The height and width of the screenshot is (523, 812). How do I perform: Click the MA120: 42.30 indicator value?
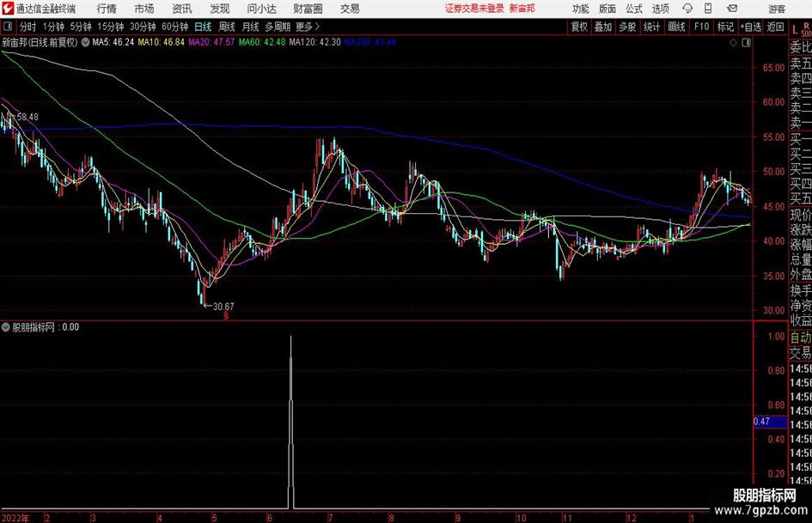coord(314,42)
